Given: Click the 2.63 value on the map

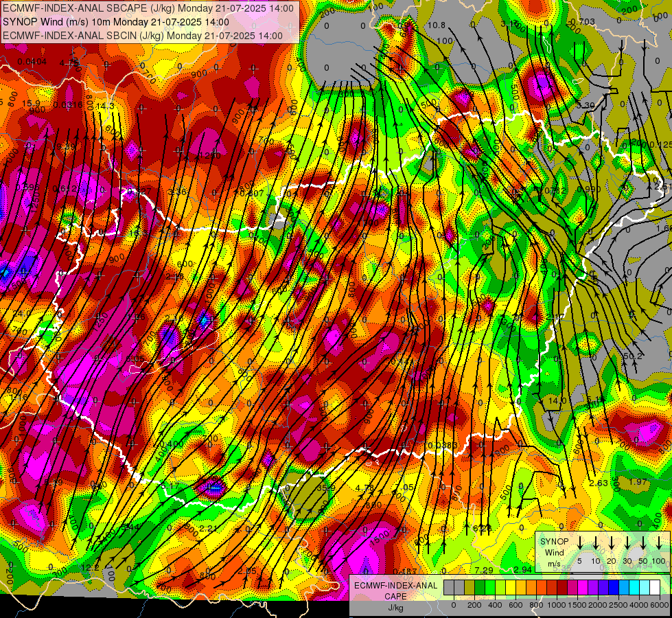Looking at the screenshot, I should [599, 483].
